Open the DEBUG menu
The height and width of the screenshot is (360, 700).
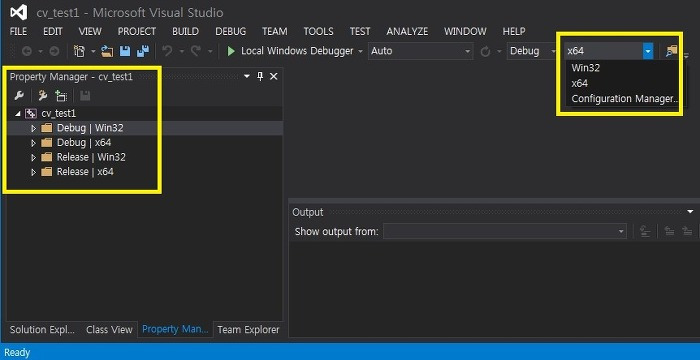[230, 31]
